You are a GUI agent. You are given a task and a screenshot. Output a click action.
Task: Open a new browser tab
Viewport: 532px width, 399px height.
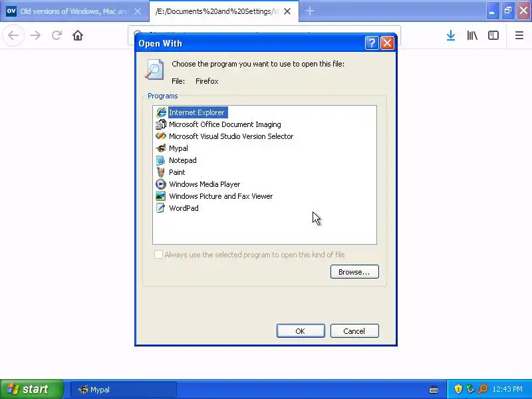310,11
